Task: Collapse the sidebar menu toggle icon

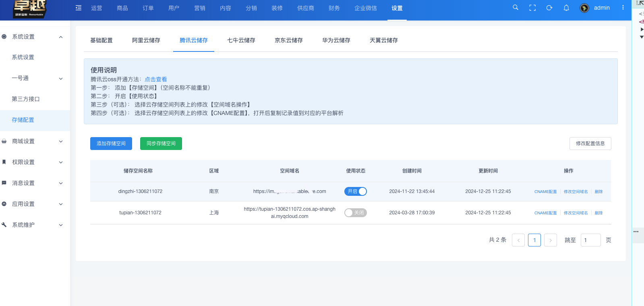Action: [x=79, y=8]
